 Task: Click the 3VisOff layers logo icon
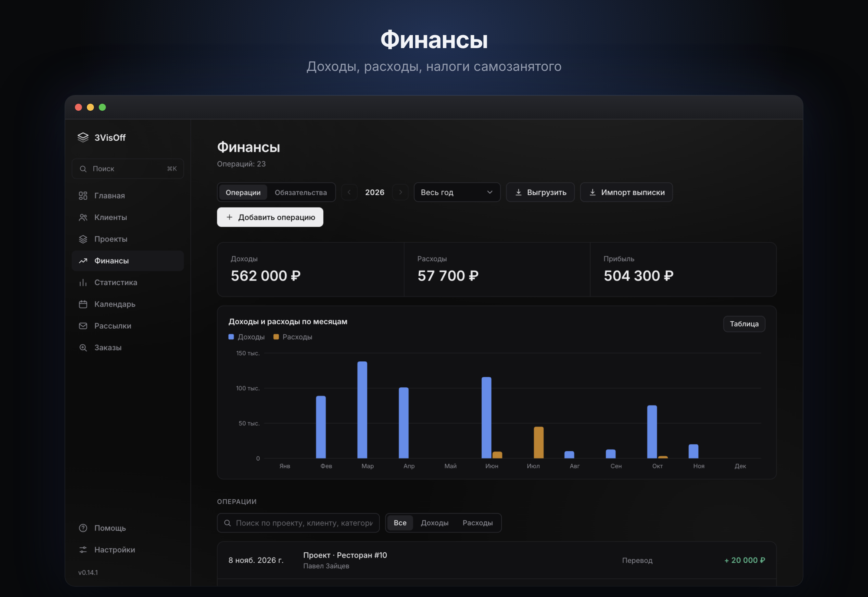click(x=83, y=137)
